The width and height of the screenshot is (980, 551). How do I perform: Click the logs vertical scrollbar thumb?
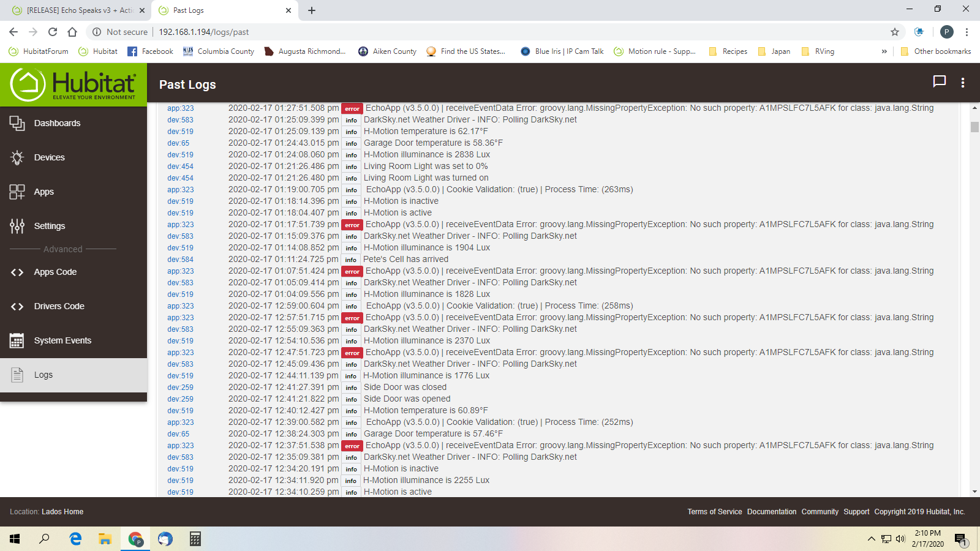pyautogui.click(x=974, y=127)
